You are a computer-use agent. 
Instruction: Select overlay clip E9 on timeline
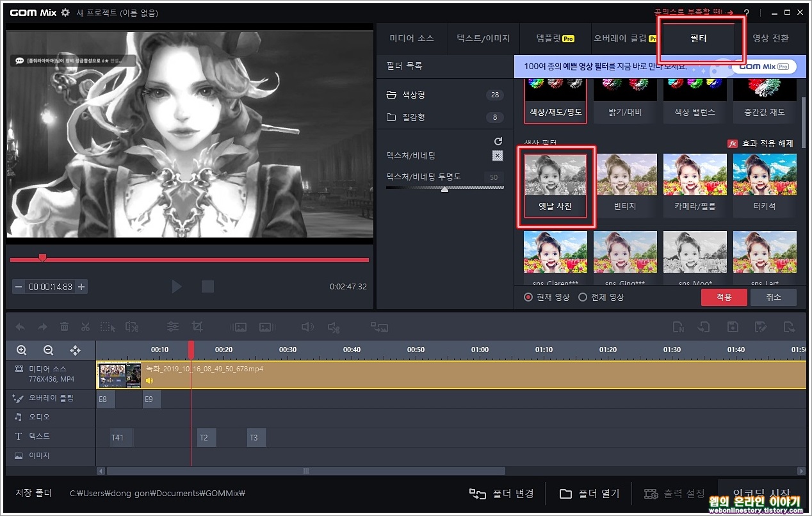[152, 399]
